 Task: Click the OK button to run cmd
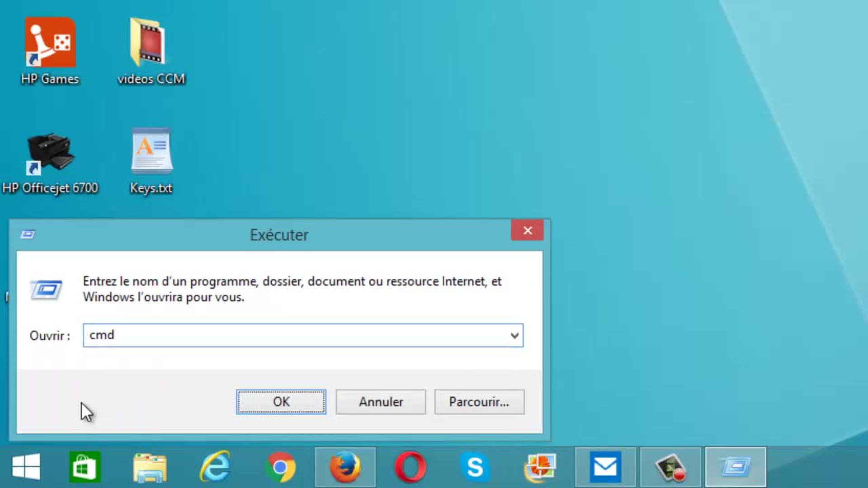(281, 402)
